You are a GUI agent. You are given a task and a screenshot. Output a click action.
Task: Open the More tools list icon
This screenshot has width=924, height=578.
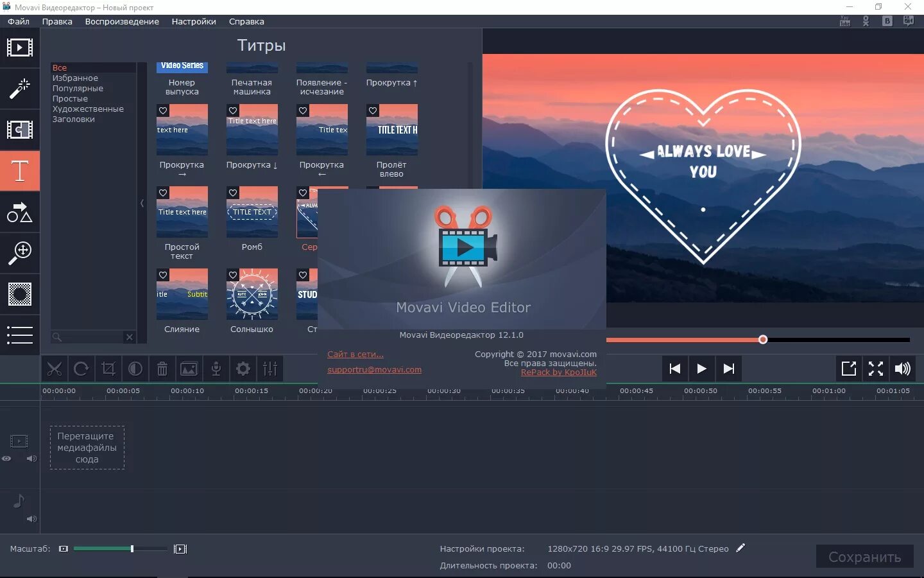click(x=19, y=335)
